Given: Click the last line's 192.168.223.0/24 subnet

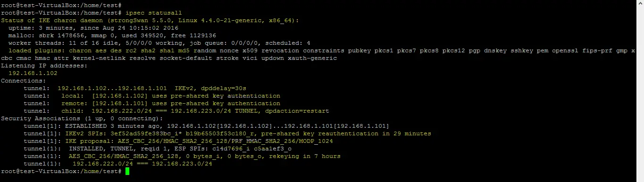Looking at the screenshot, I should pyautogui.click(x=182, y=164).
